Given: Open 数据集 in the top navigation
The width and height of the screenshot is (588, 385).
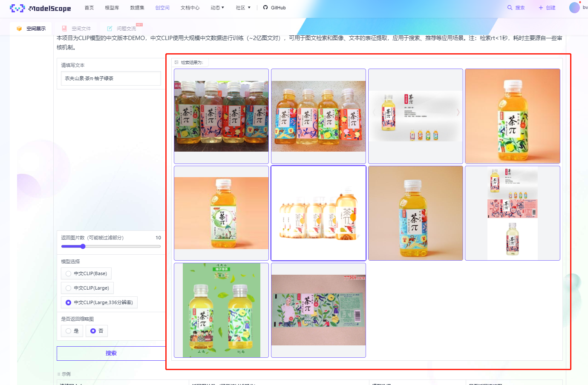Looking at the screenshot, I should pos(137,8).
